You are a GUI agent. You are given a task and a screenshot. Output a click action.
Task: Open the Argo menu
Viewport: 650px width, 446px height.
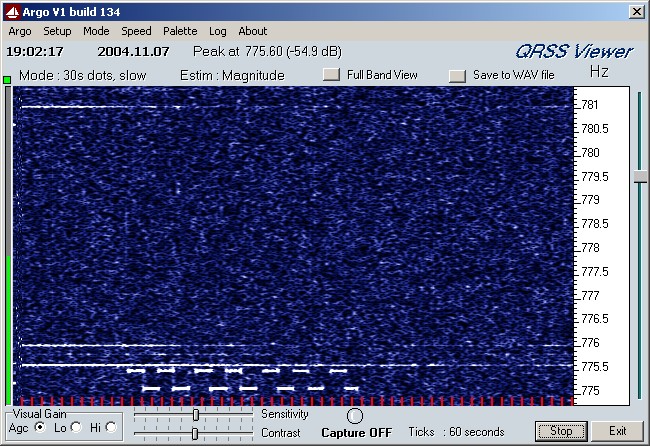(x=19, y=31)
